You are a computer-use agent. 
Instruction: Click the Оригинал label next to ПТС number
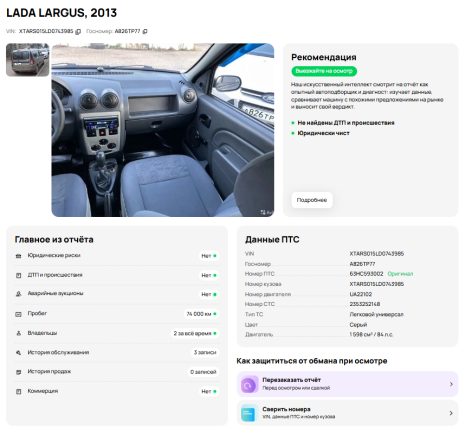[x=400, y=274]
